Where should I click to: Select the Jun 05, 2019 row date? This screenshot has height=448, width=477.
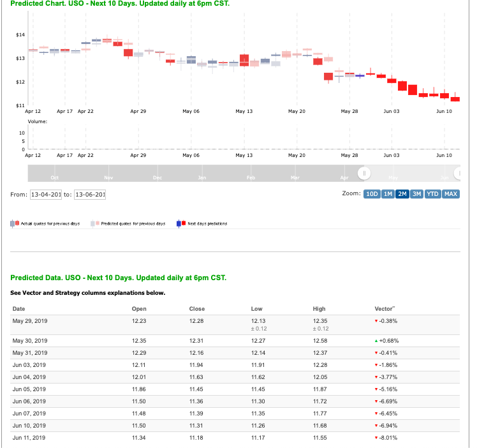click(29, 389)
